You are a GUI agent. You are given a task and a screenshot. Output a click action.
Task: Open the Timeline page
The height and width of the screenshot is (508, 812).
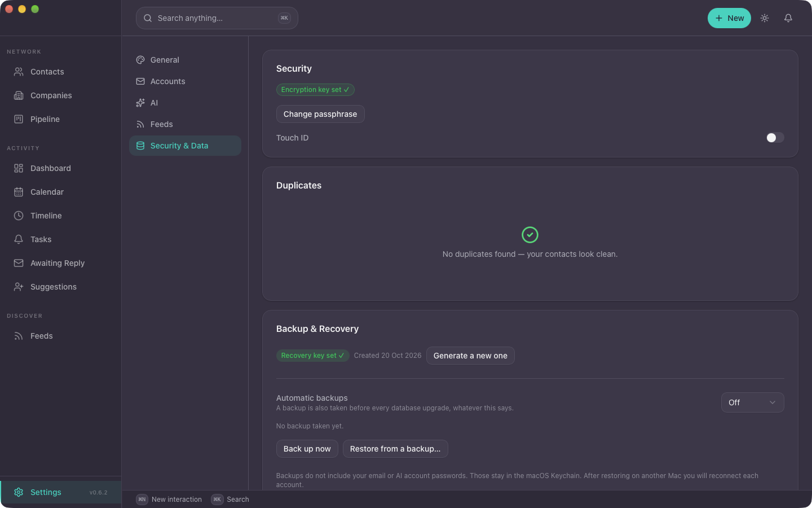[x=60, y=216]
